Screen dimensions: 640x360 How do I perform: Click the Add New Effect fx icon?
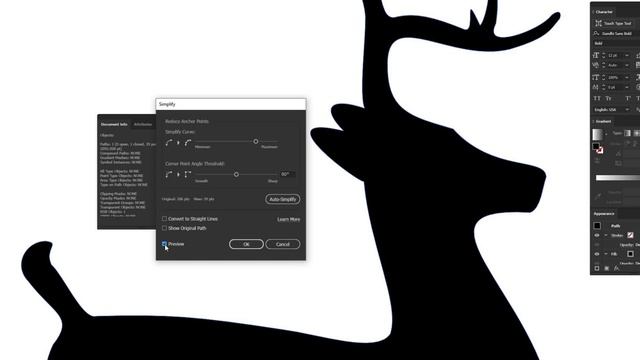(616, 269)
